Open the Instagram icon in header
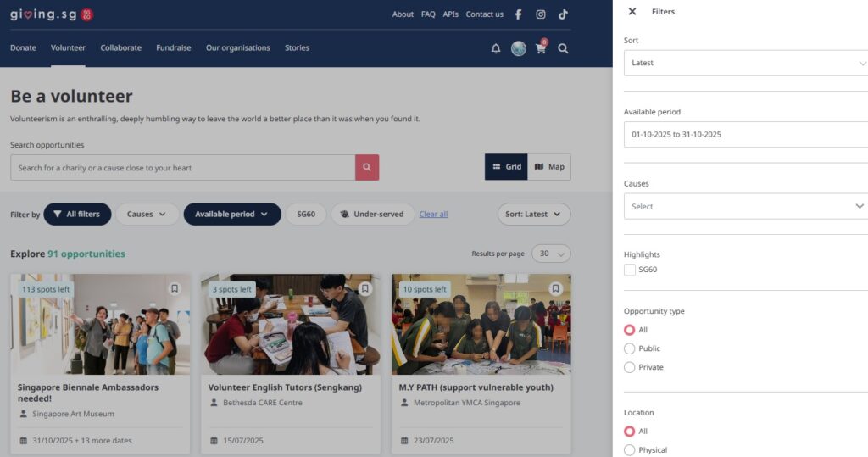 coord(541,14)
